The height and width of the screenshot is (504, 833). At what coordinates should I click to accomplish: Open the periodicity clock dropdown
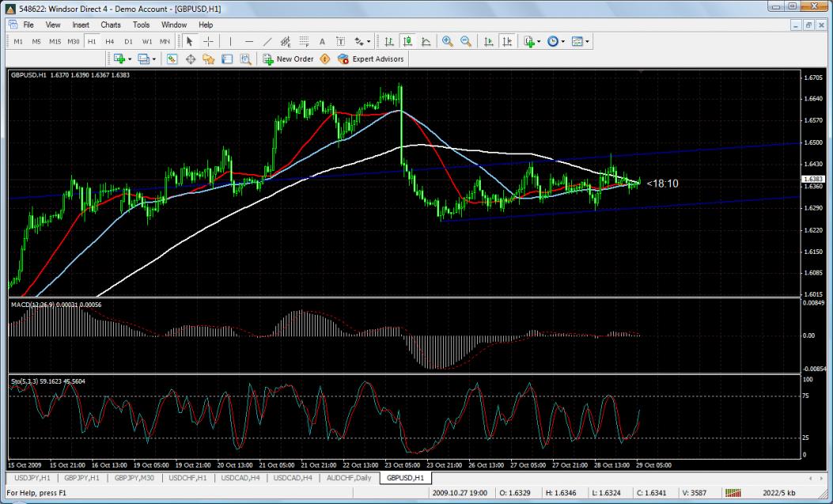pyautogui.click(x=562, y=41)
